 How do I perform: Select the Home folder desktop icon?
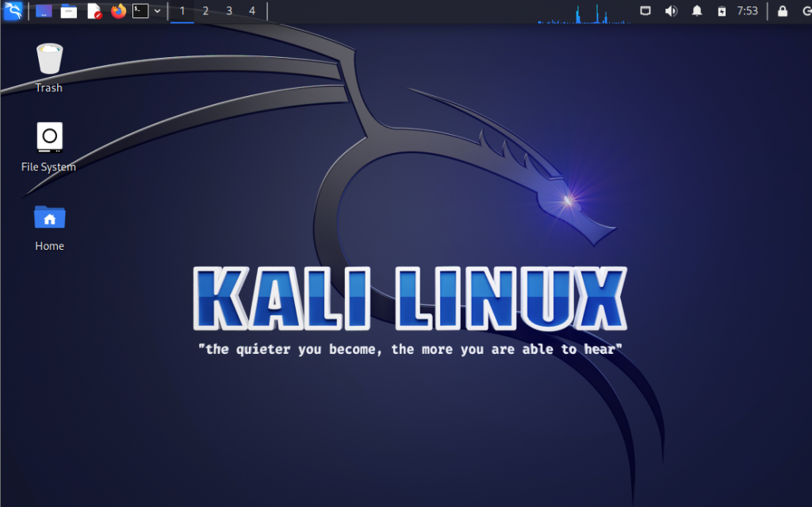pyautogui.click(x=50, y=228)
